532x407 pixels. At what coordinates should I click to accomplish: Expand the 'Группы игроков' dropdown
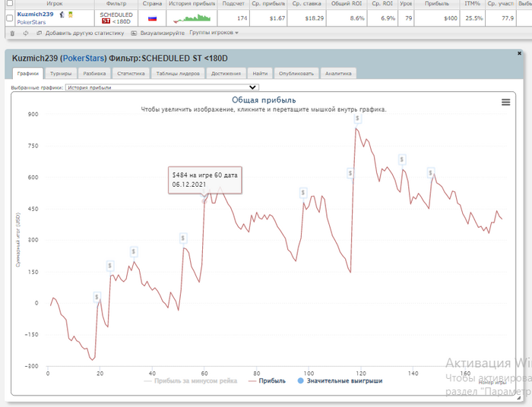tap(214, 33)
